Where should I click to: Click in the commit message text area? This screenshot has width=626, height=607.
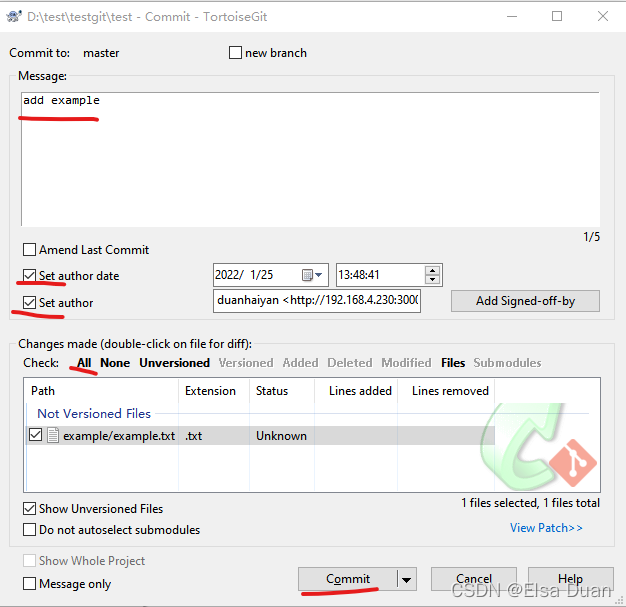(x=310, y=159)
